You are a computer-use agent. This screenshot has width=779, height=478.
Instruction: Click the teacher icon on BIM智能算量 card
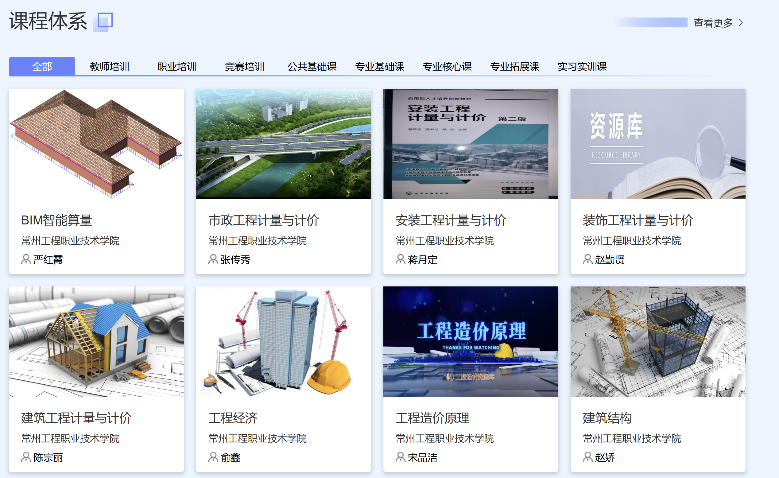(26, 259)
